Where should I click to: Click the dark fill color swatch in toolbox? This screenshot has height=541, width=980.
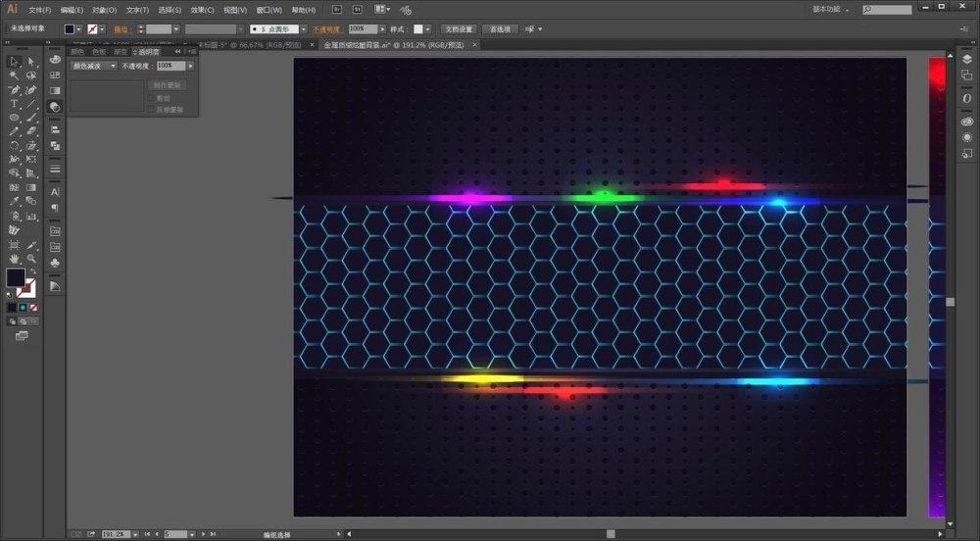(x=15, y=277)
